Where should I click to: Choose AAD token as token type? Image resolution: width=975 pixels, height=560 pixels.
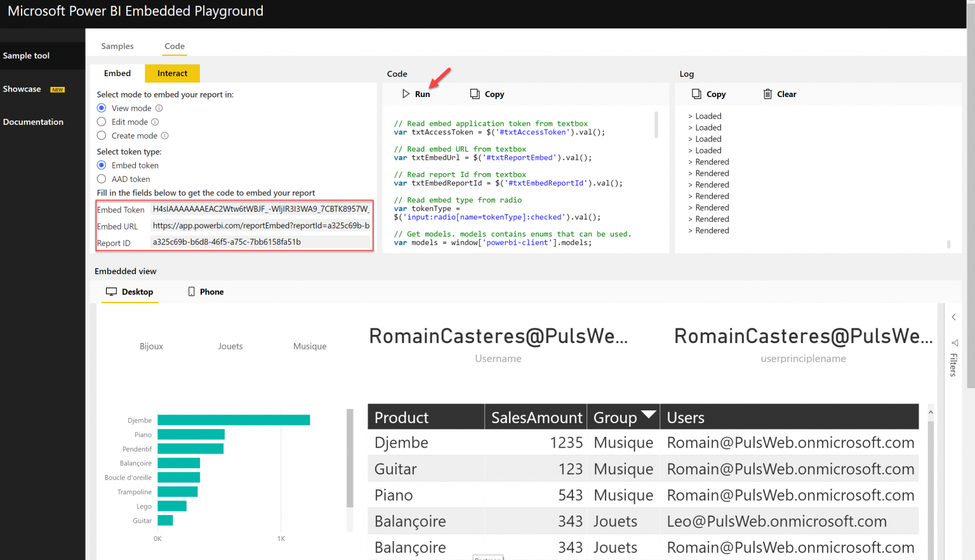(x=101, y=179)
